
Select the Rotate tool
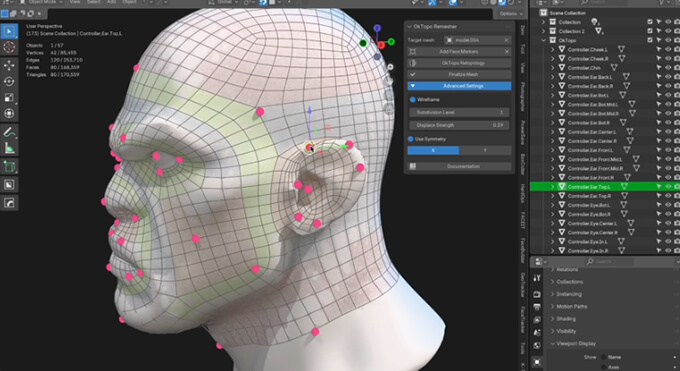[x=9, y=82]
